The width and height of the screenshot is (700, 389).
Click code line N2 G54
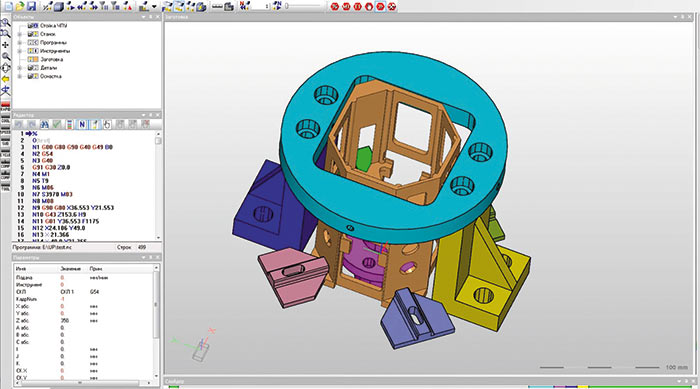(x=42, y=154)
